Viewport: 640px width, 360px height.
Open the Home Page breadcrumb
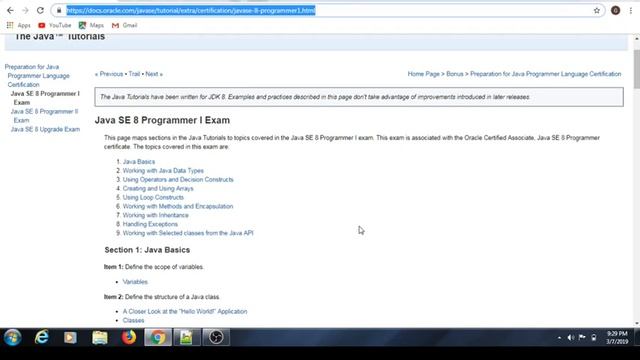[423, 74]
